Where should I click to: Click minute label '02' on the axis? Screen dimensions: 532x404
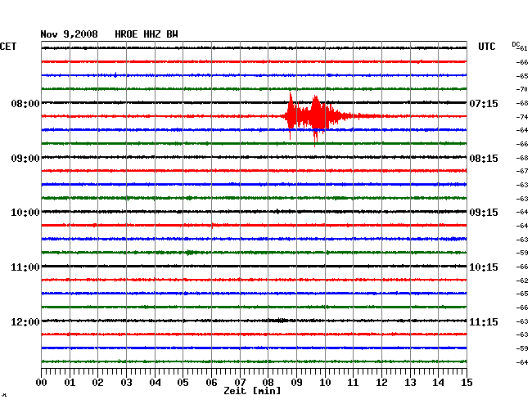pos(97,383)
